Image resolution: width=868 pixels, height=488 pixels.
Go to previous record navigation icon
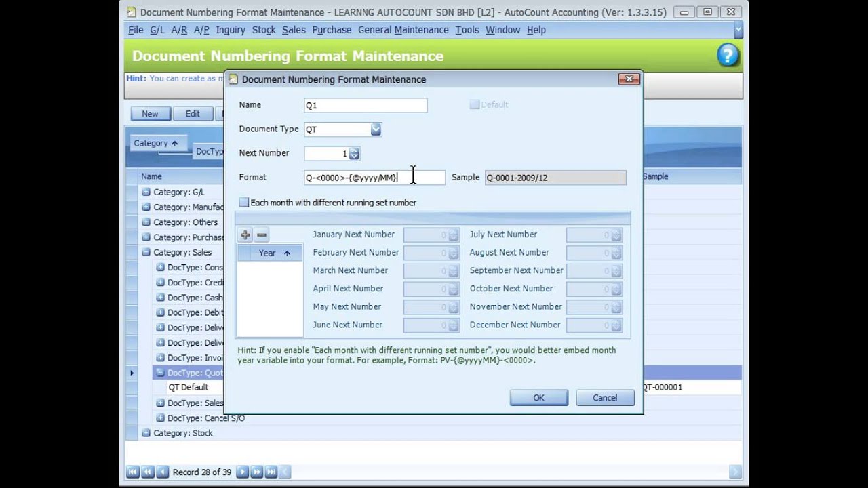[x=162, y=472]
